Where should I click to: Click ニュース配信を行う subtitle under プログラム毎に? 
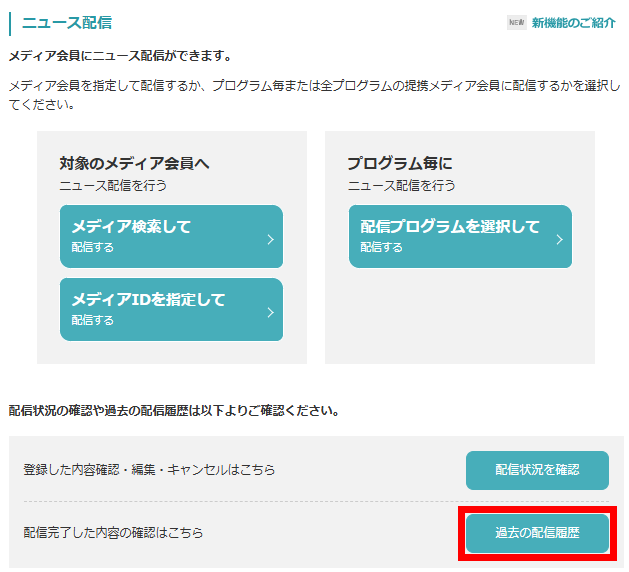401,185
